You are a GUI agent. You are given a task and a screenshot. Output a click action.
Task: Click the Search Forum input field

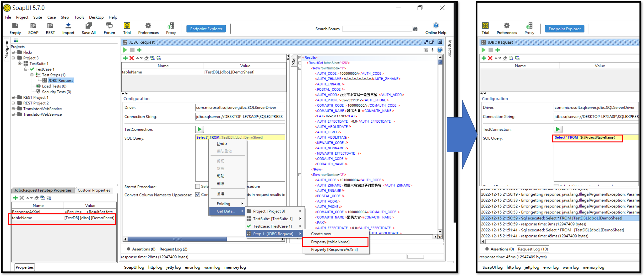[x=377, y=29]
